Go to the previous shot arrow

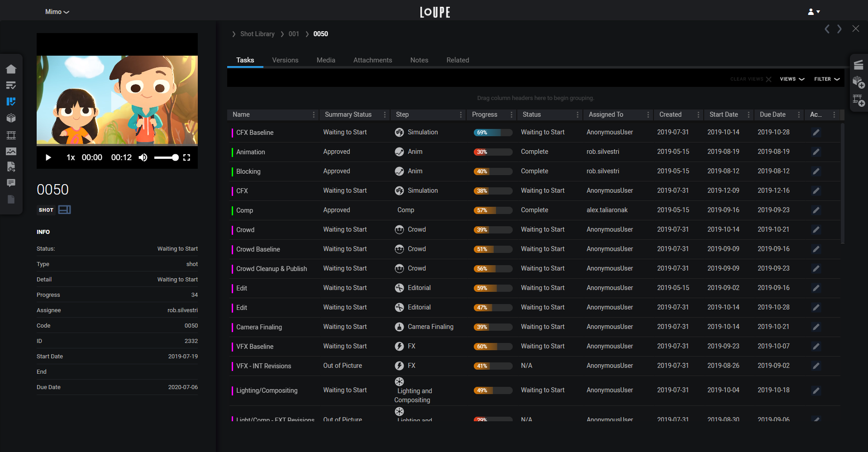pyautogui.click(x=827, y=29)
